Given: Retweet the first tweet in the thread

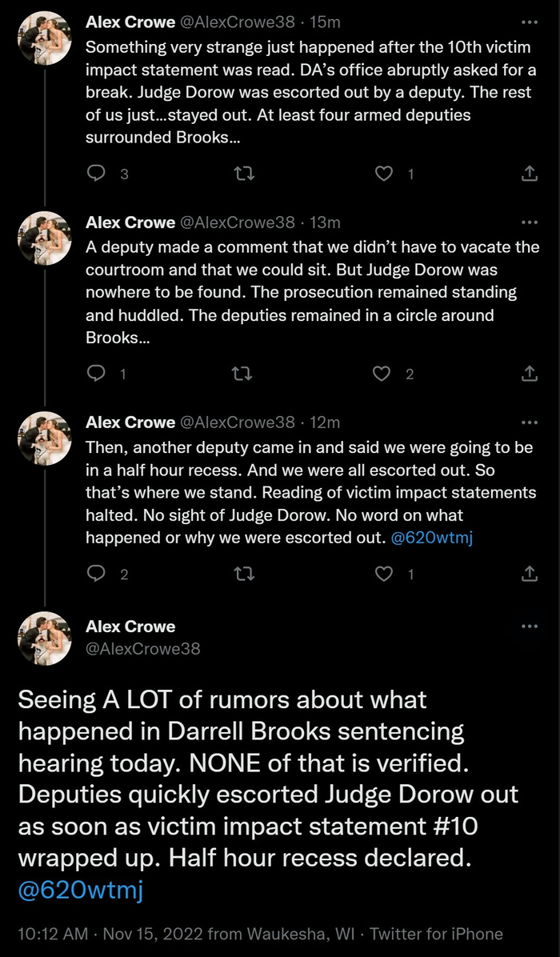Looking at the screenshot, I should [237, 174].
